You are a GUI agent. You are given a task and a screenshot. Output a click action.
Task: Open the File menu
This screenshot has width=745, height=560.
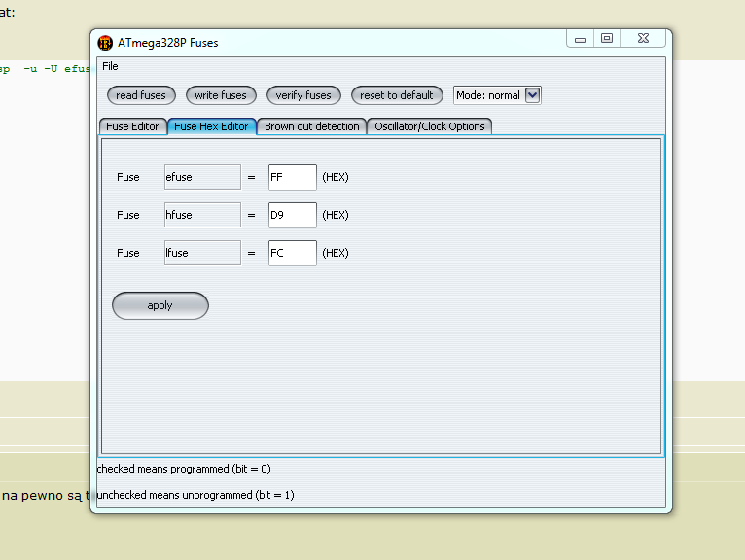click(x=110, y=66)
